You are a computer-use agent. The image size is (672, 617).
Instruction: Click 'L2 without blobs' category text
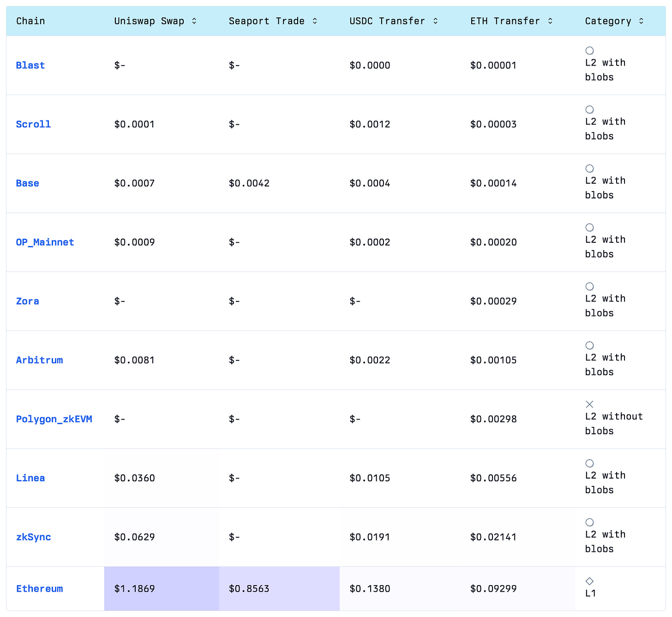tap(614, 424)
